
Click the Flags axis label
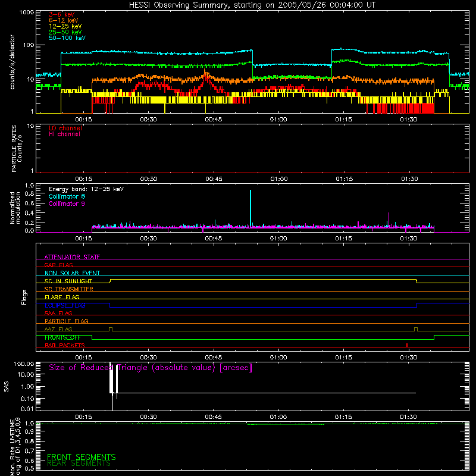24,297
